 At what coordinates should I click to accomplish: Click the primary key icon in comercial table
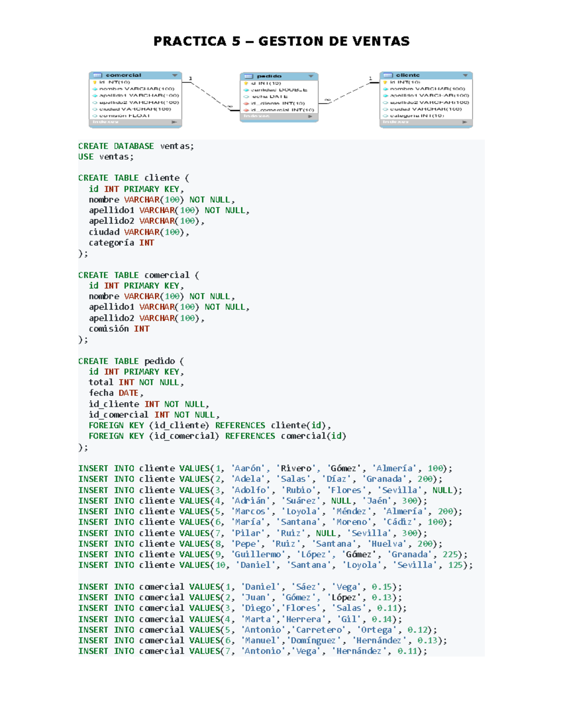(95, 82)
